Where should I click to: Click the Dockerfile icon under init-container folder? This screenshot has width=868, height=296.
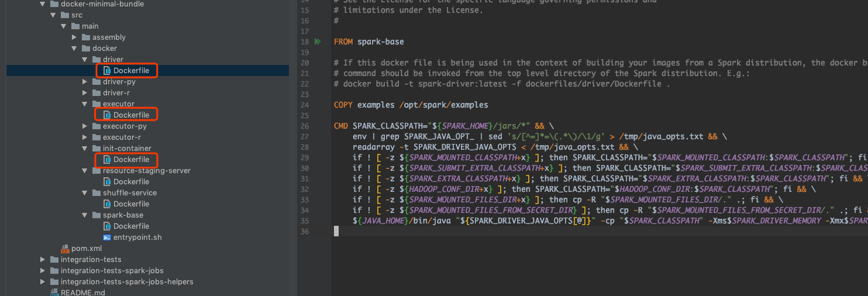coord(107,160)
